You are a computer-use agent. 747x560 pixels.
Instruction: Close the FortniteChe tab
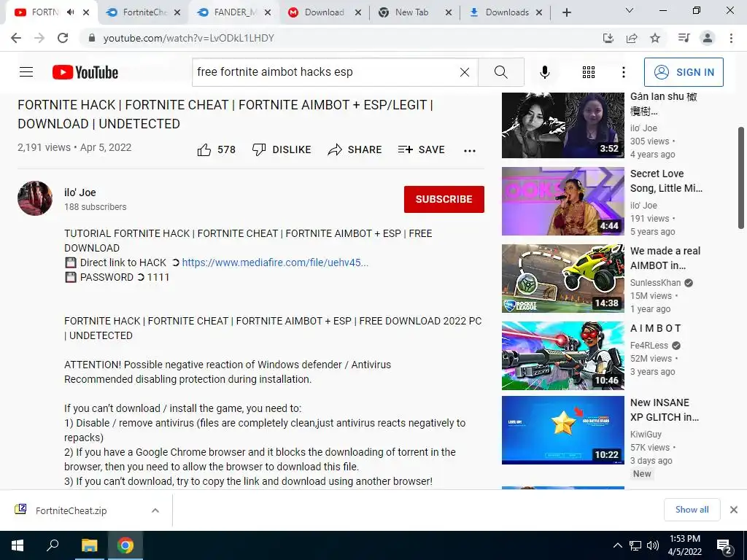pos(177,13)
